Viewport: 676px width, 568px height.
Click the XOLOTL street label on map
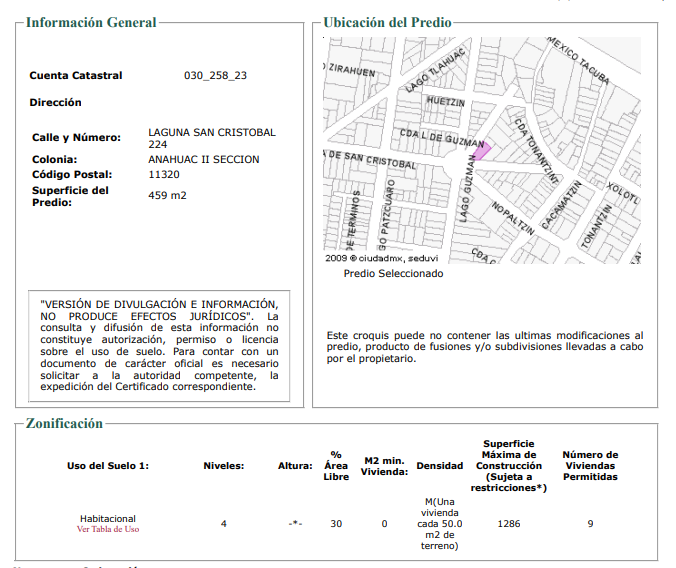623,193
